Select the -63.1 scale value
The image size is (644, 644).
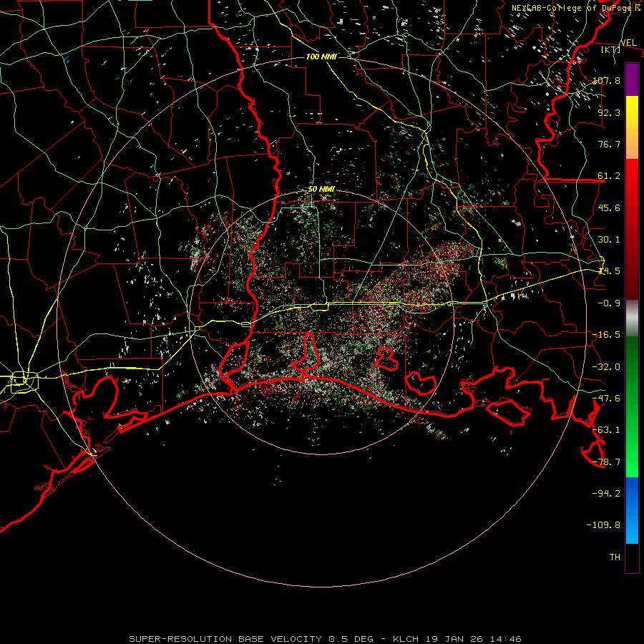coord(606,430)
